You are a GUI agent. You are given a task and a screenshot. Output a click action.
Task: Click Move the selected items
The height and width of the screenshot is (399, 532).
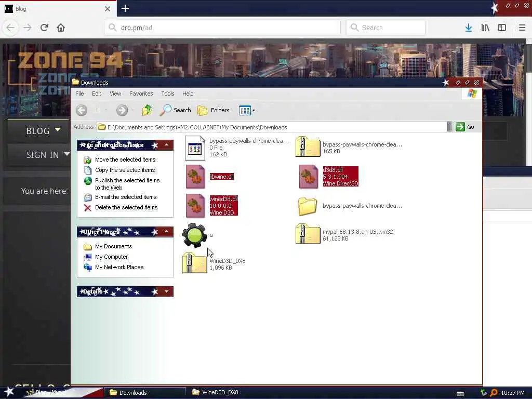[125, 159]
